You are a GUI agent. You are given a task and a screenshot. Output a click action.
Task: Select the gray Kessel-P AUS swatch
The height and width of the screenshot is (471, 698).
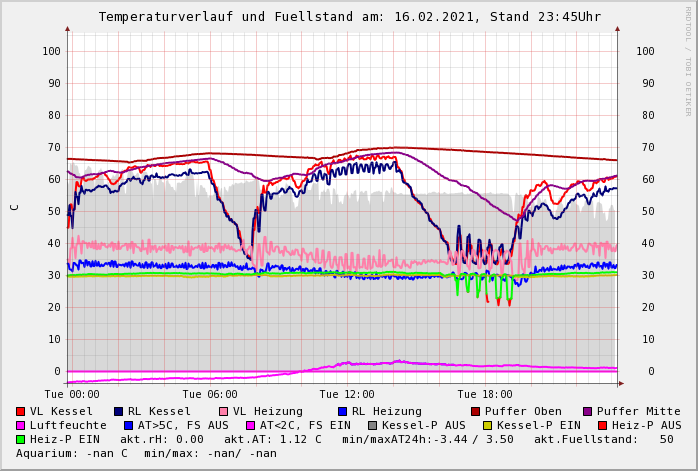tap(373, 425)
